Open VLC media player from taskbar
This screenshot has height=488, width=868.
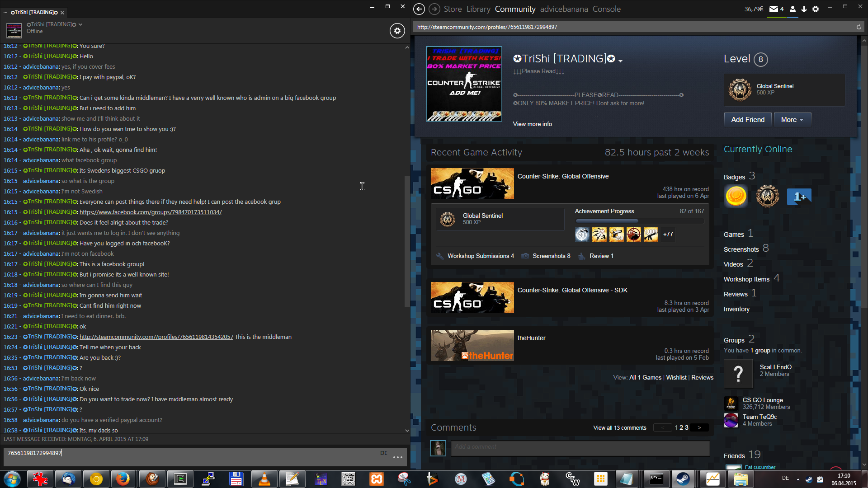coord(264,479)
